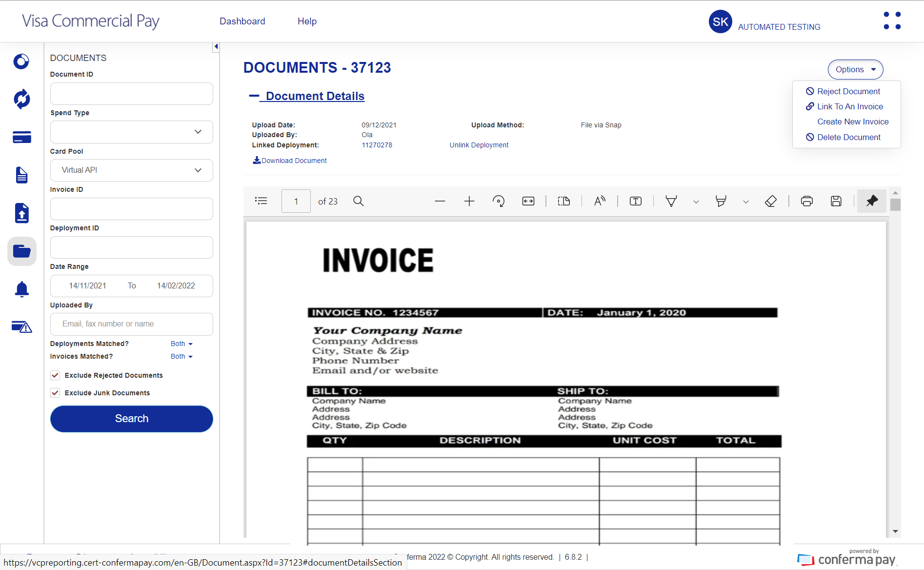This screenshot has width=924, height=570.
Task: Print the PDF document
Action: coord(807,201)
